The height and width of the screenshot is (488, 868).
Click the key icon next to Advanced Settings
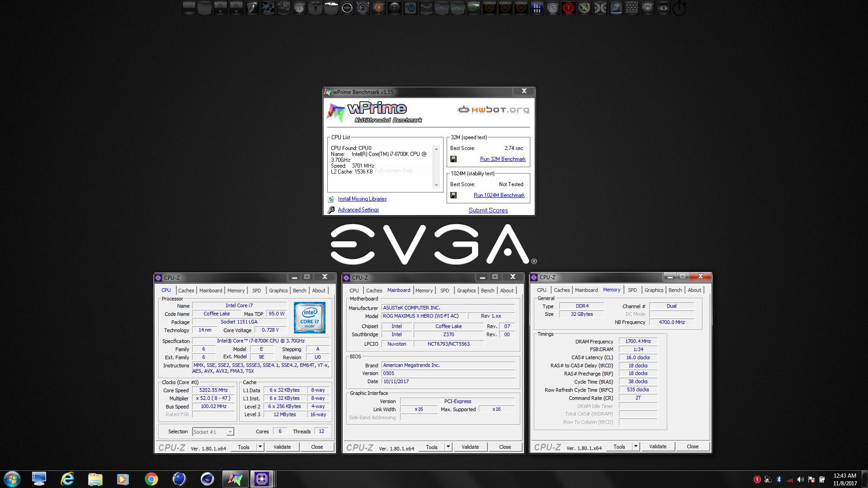click(331, 210)
